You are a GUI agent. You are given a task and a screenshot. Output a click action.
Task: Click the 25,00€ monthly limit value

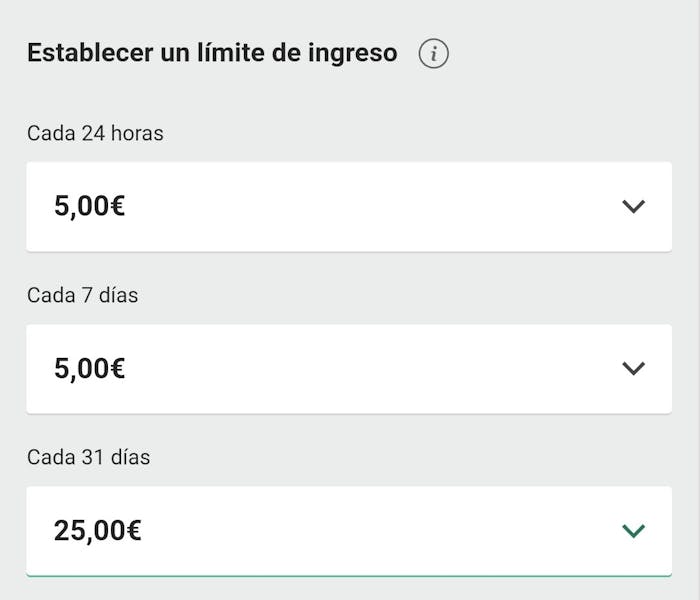98,531
